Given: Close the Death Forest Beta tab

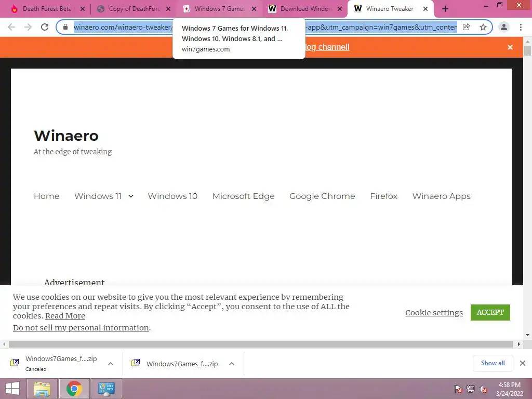Looking at the screenshot, I should [83, 9].
